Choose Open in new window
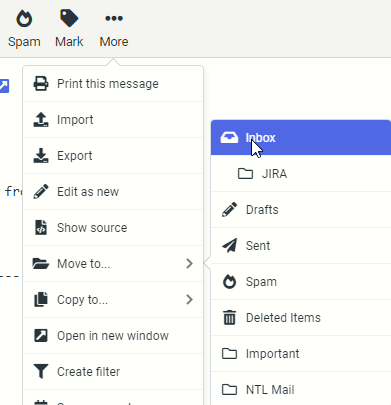Image resolution: width=391 pixels, height=405 pixels. tap(113, 336)
